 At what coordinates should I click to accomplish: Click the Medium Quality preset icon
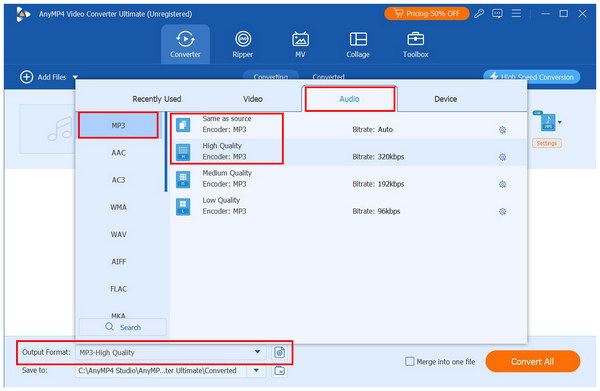183,179
